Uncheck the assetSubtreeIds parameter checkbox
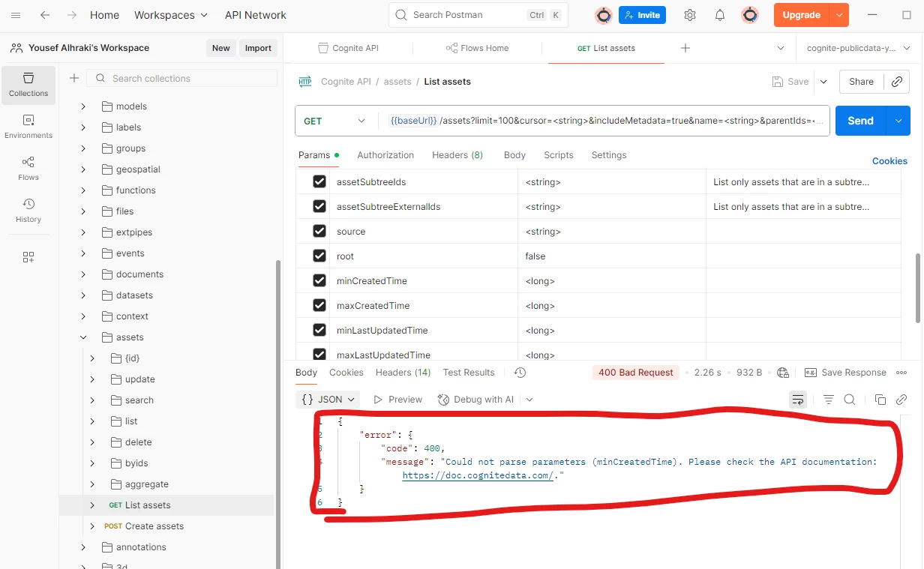 pyautogui.click(x=319, y=182)
